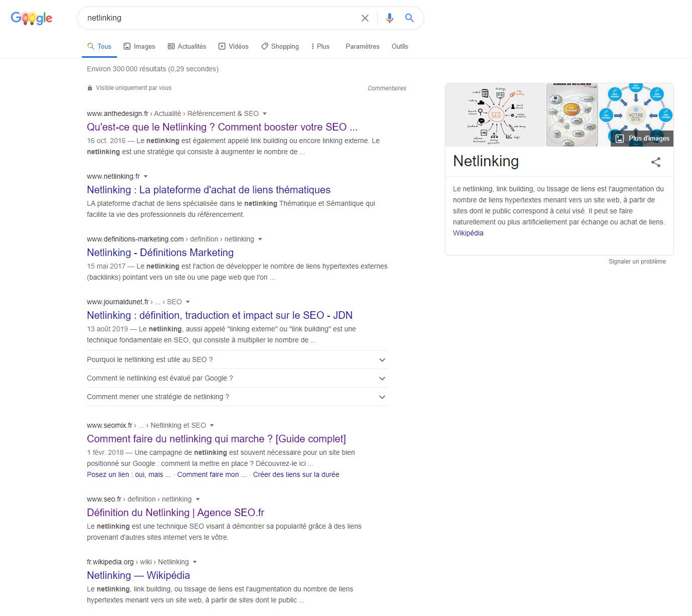
Task: Click 'Signaler un problème' link
Action: 637,262
